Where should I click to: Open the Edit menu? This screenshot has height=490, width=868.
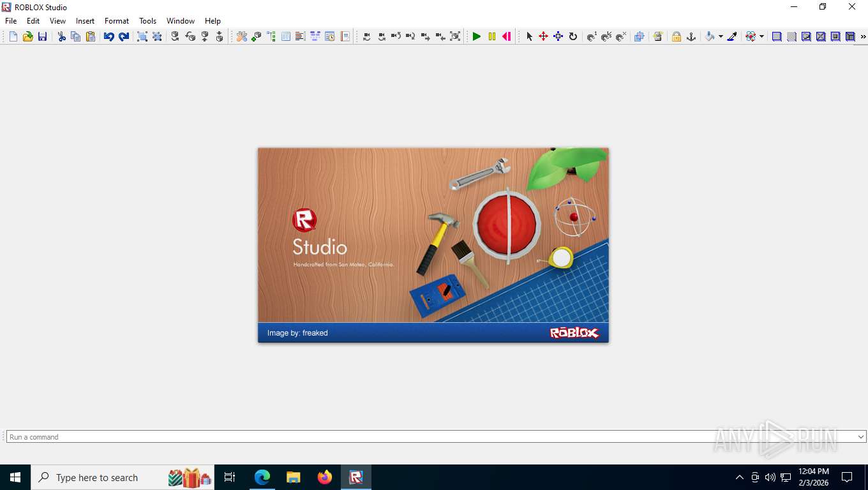pos(33,21)
